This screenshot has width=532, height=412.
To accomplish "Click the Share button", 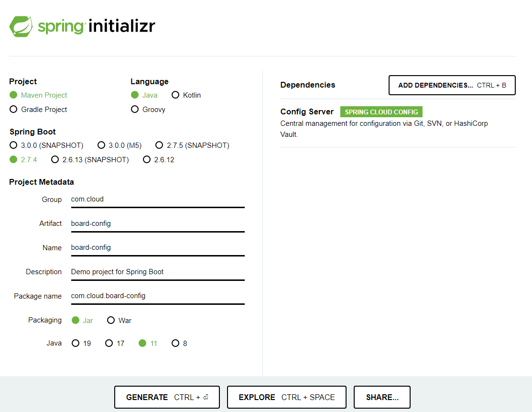I will pos(382,397).
